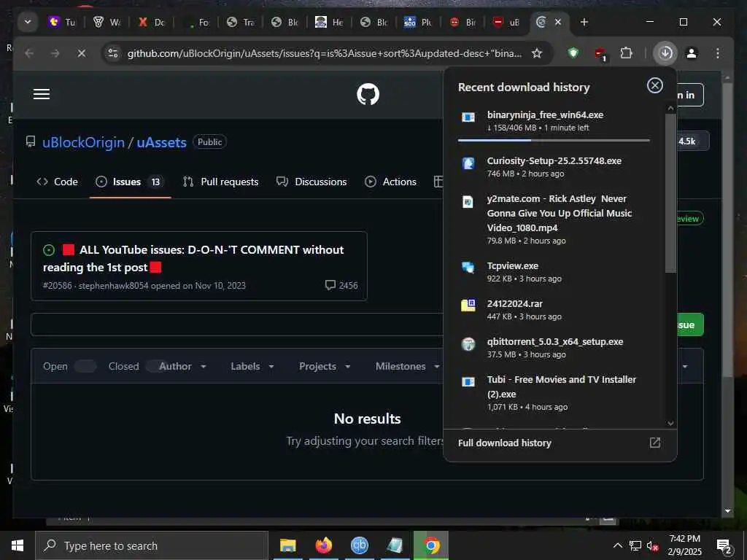Screen dimensions: 747x560
Task: Click the qbittorrent setup file icon
Action: (x=468, y=344)
